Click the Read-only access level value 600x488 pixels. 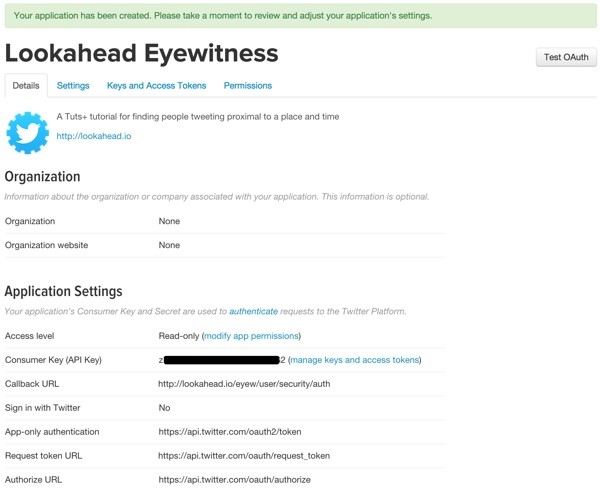[179, 336]
